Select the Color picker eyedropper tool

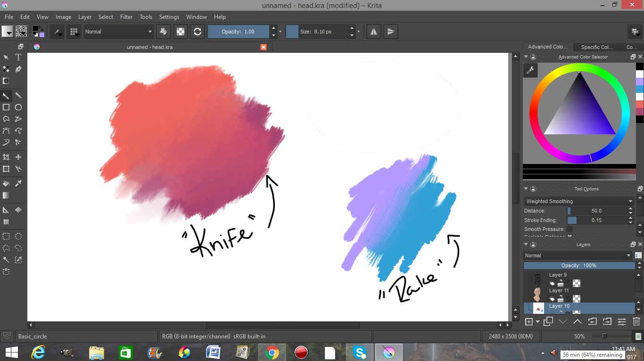tap(18, 183)
